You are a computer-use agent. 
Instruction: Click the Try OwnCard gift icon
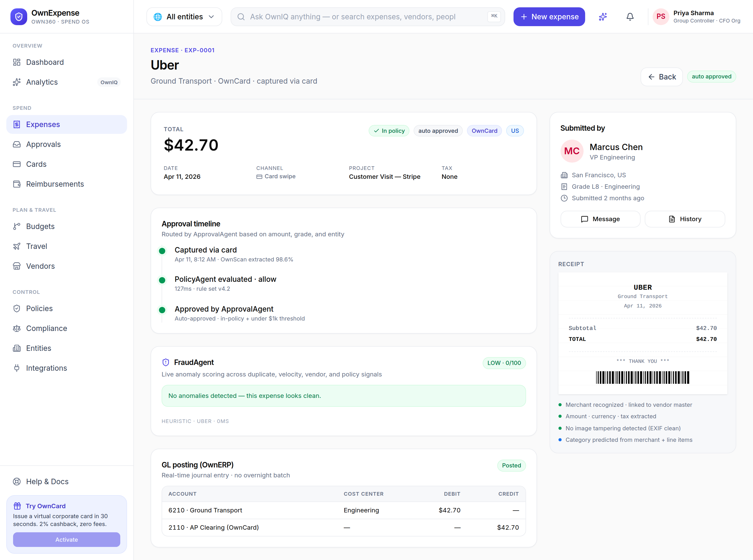[17, 506]
